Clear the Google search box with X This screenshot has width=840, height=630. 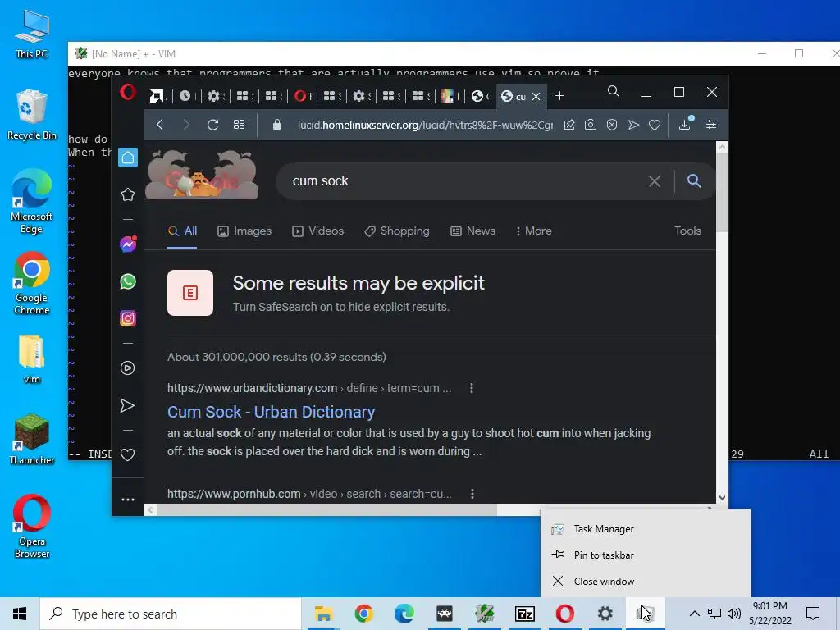pos(654,181)
